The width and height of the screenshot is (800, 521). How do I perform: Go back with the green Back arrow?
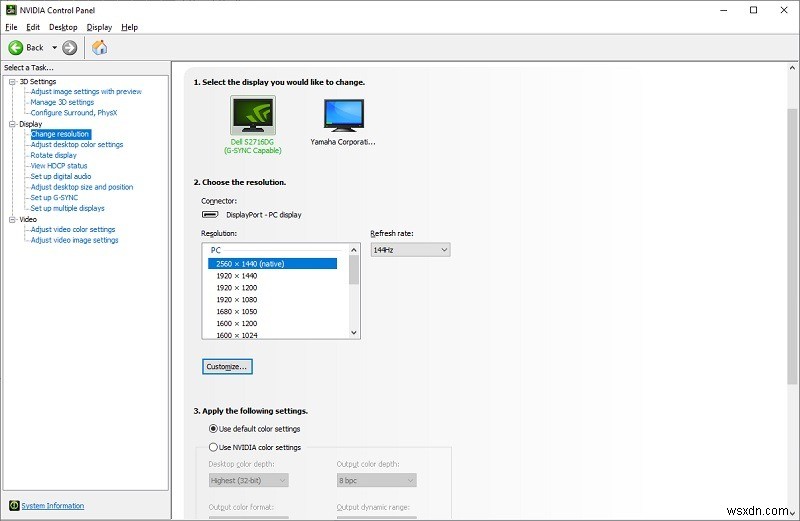pyautogui.click(x=16, y=47)
